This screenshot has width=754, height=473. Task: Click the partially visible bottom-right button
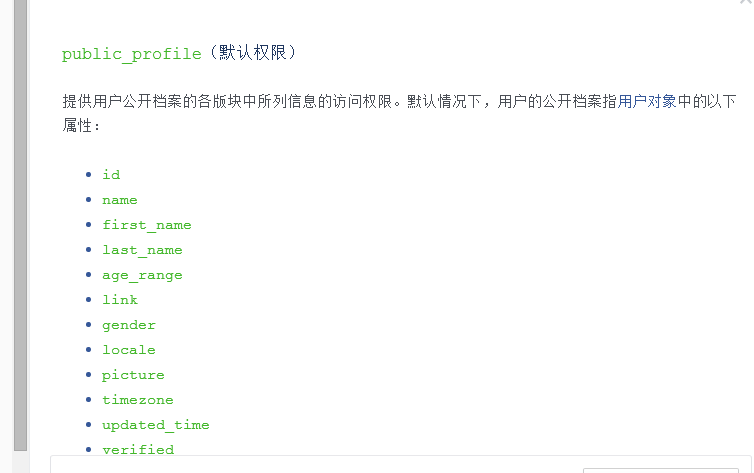[661, 470]
